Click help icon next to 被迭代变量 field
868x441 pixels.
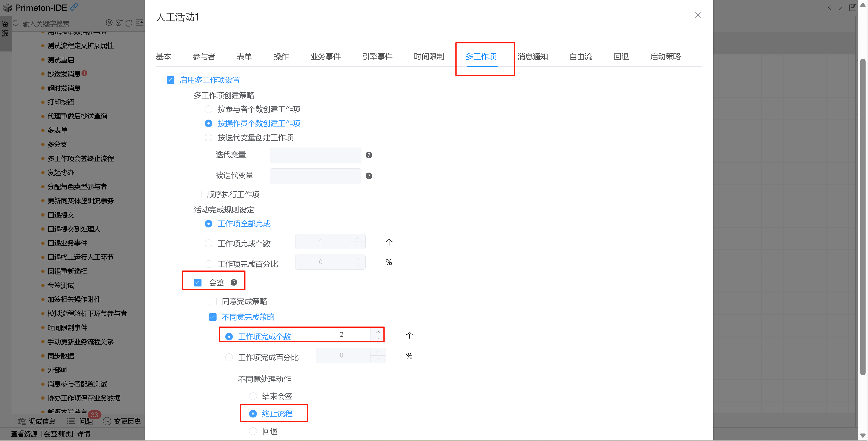pos(369,176)
